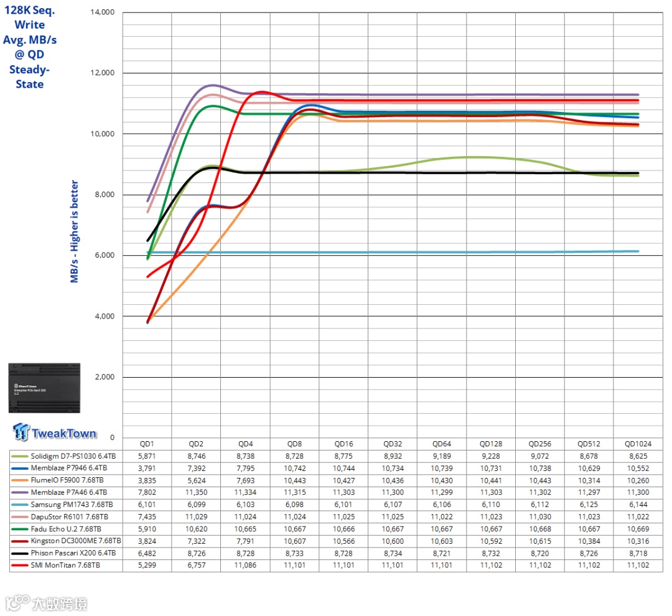
Task: Click the Fadu Echo QD1 value 5,910
Action: [147, 530]
